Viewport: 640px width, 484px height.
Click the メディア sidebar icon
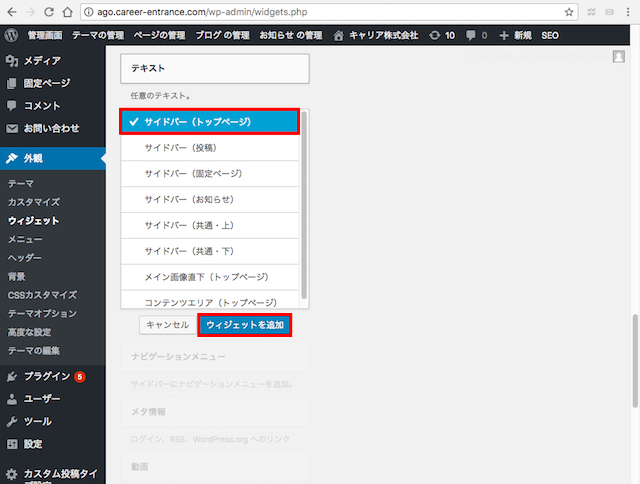point(12,61)
